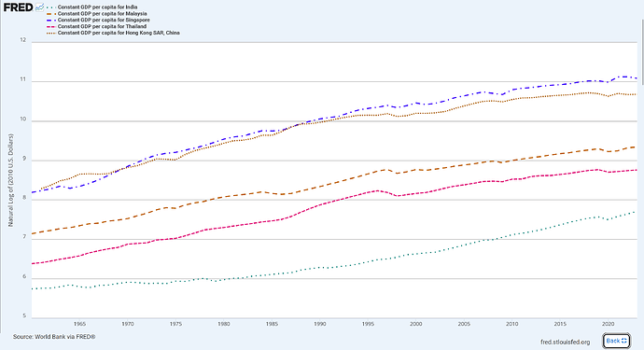
Task: Click 'Source: World Bank via FRED®' text
Action: 54,337
